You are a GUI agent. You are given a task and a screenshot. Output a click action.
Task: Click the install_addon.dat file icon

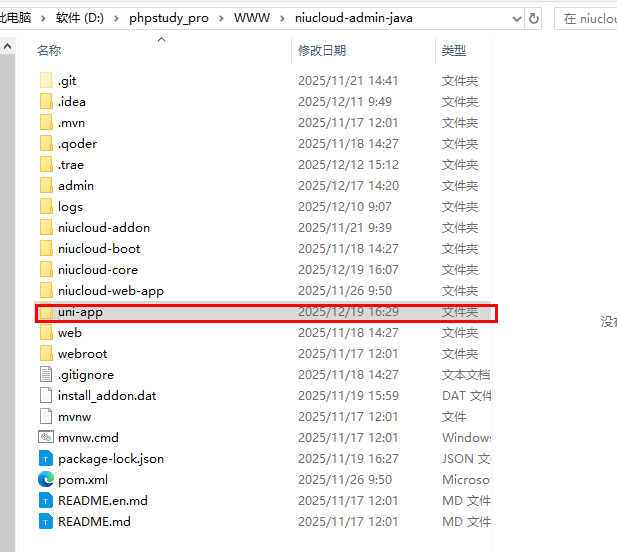[x=45, y=396]
